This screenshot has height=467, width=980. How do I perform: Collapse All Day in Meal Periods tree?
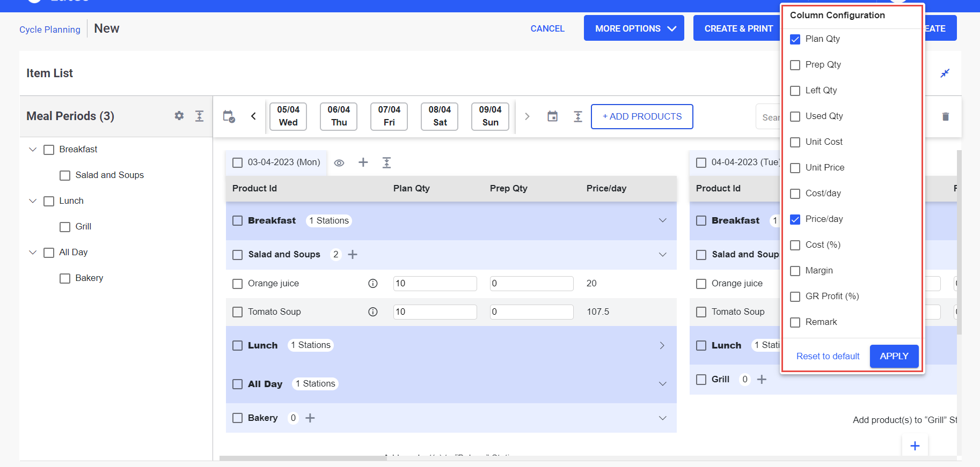click(x=33, y=252)
